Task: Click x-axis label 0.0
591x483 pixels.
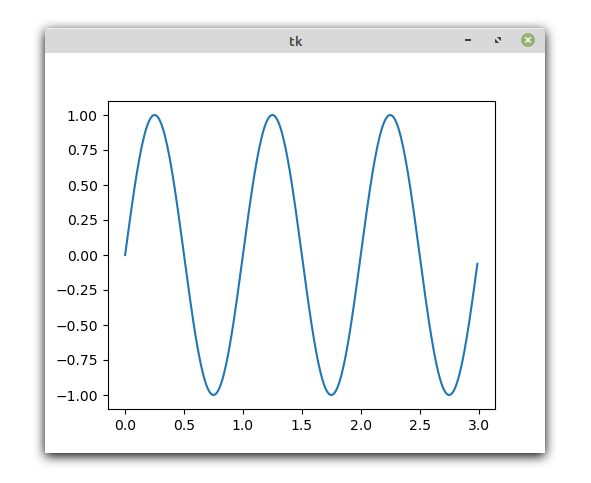Action: point(125,425)
